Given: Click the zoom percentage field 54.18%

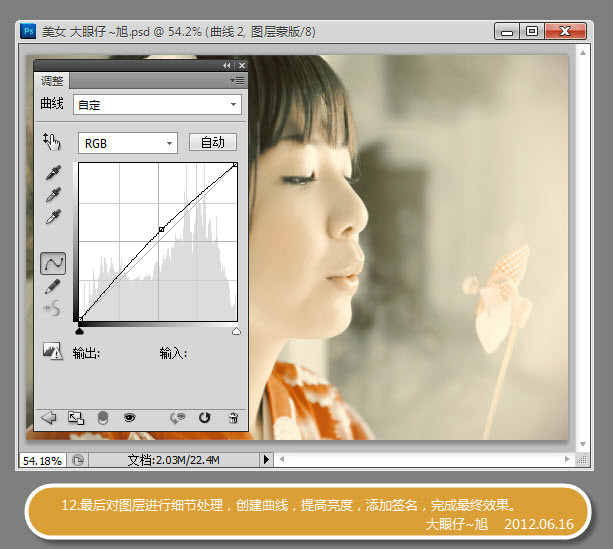Looking at the screenshot, I should pyautogui.click(x=42, y=461).
